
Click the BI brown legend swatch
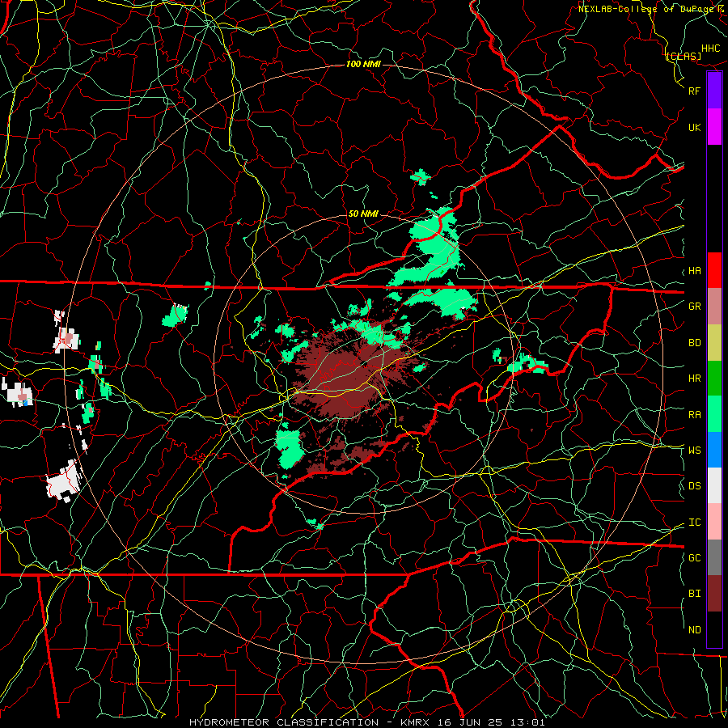(714, 594)
